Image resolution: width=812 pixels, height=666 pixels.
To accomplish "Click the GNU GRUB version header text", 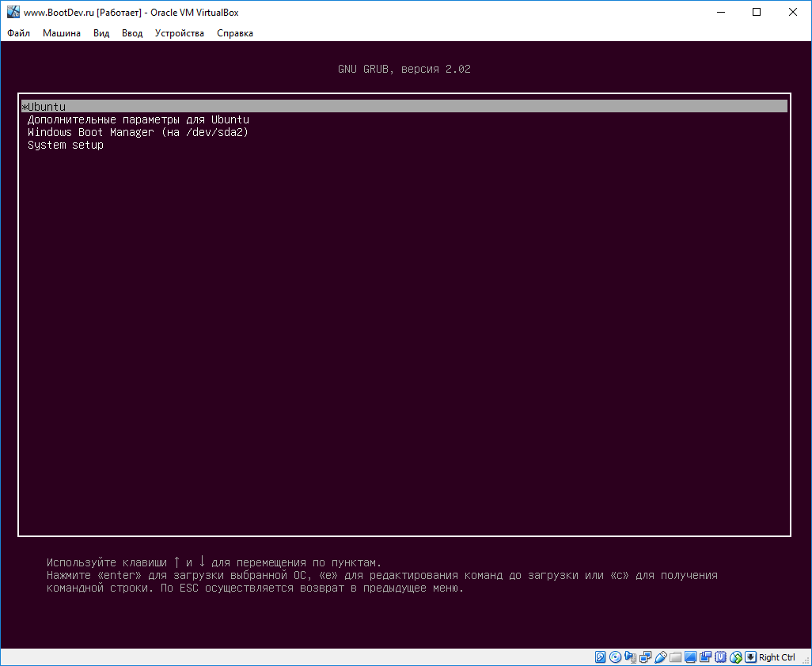I will [404, 70].
